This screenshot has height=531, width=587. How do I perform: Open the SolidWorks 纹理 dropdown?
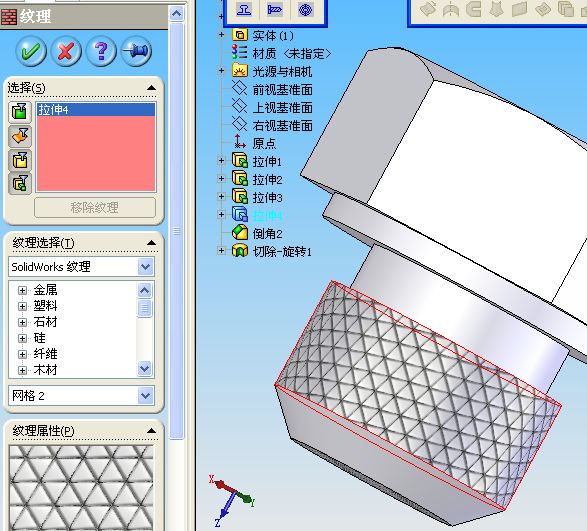pos(145,267)
